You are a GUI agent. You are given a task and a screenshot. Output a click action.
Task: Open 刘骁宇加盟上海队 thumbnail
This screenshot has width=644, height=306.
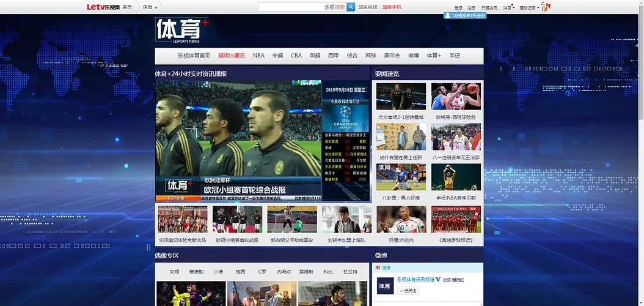346,220
